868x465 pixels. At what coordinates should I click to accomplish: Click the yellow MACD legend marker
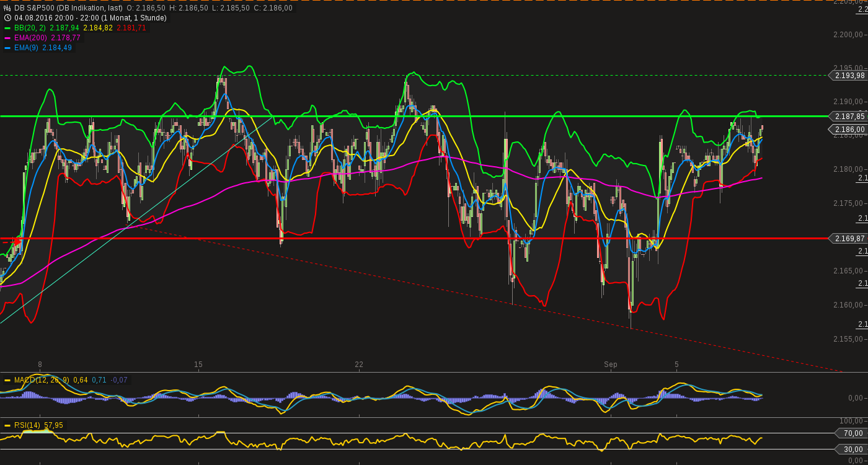pyautogui.click(x=7, y=380)
